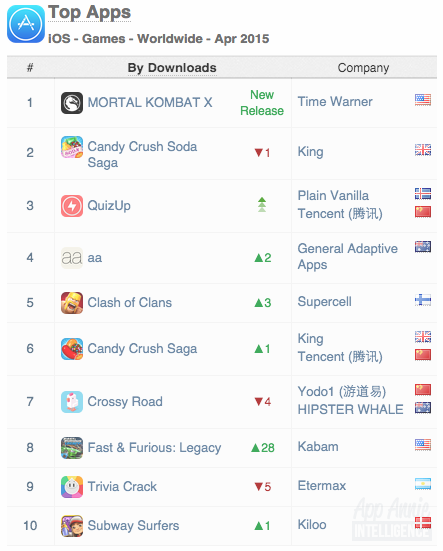Open the Candy Crush Saga title link

click(142, 349)
